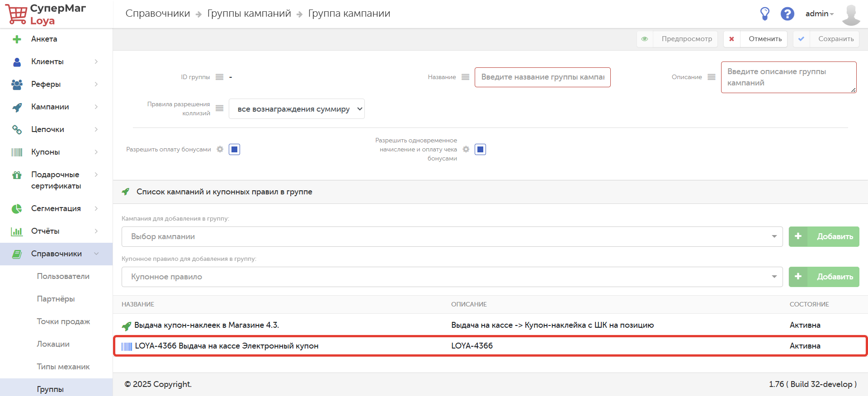The width and height of the screenshot is (868, 396).
Task: Click the lightbulb hints icon
Action: 764,14
